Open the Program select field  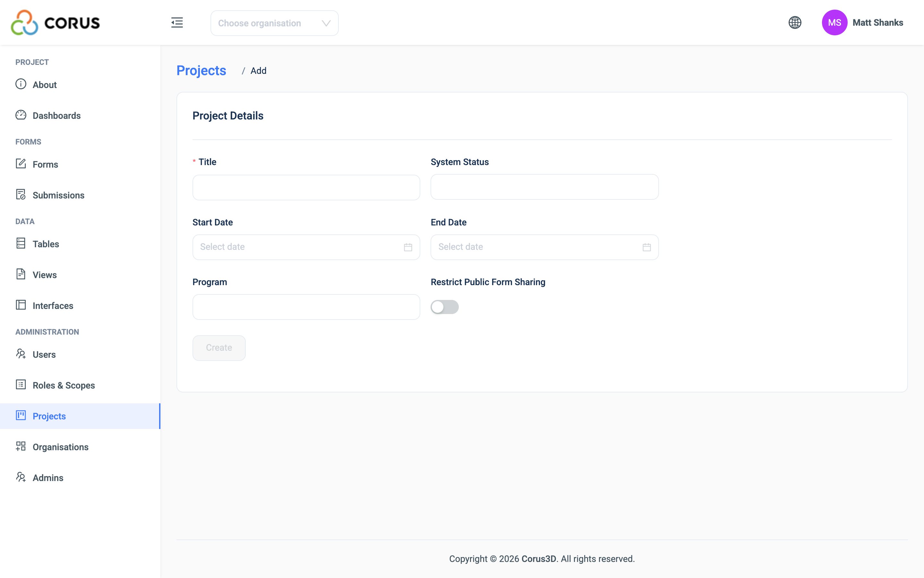click(x=306, y=307)
